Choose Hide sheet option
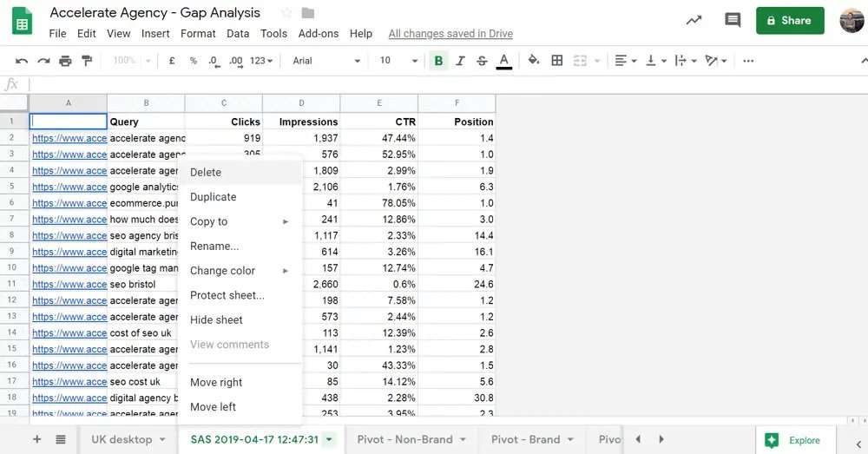This screenshot has width=868, height=454. pos(240,319)
